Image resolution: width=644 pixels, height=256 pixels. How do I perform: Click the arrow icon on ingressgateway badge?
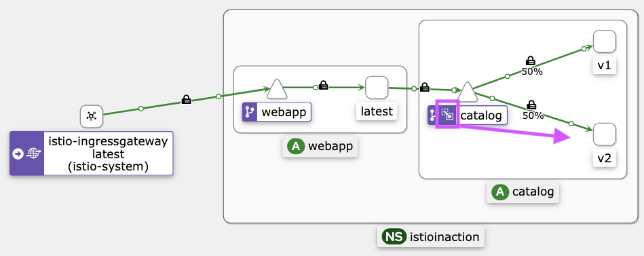[x=18, y=153]
